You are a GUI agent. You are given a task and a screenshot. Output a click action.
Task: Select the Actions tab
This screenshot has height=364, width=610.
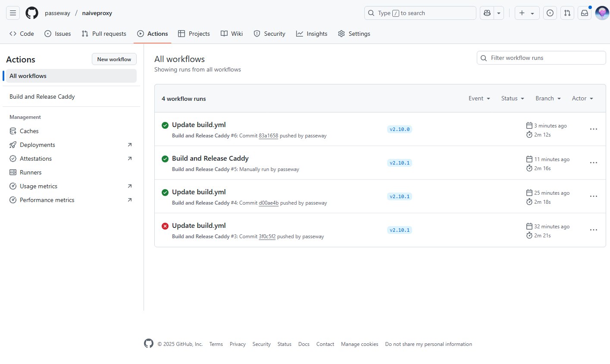153,34
